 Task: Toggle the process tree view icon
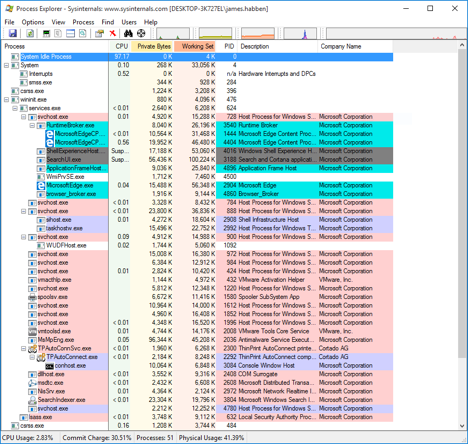(58, 33)
